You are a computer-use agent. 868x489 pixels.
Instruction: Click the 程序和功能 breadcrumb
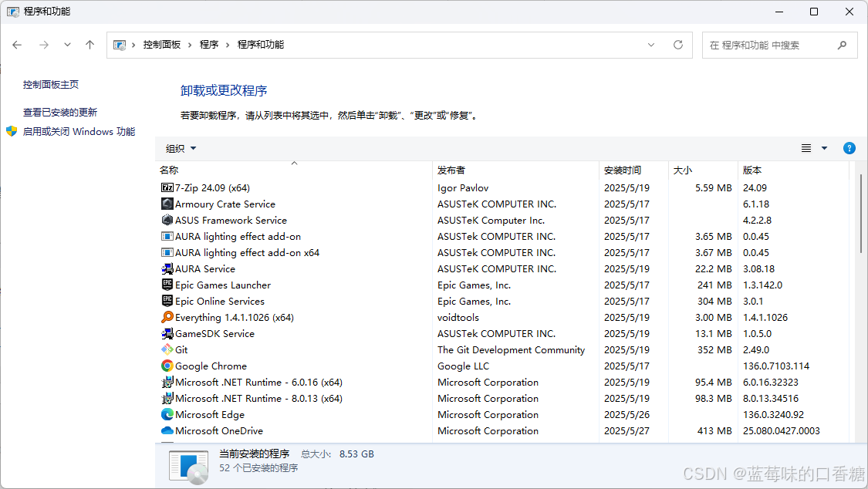[x=260, y=45]
